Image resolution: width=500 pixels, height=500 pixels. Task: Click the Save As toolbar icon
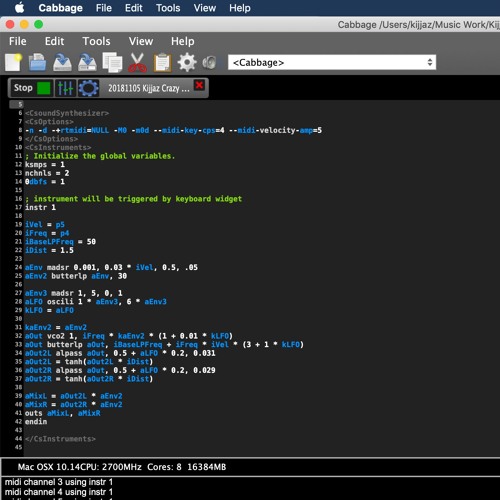coord(87,62)
